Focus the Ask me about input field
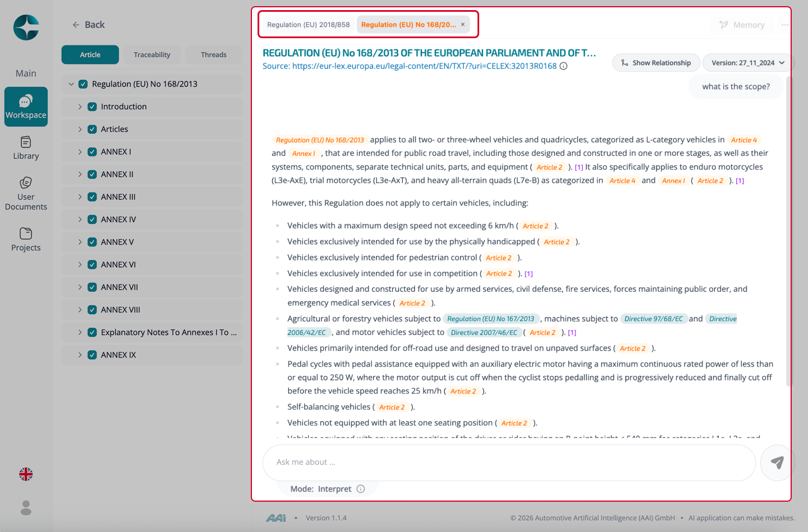The height and width of the screenshot is (532, 808). 509,462
